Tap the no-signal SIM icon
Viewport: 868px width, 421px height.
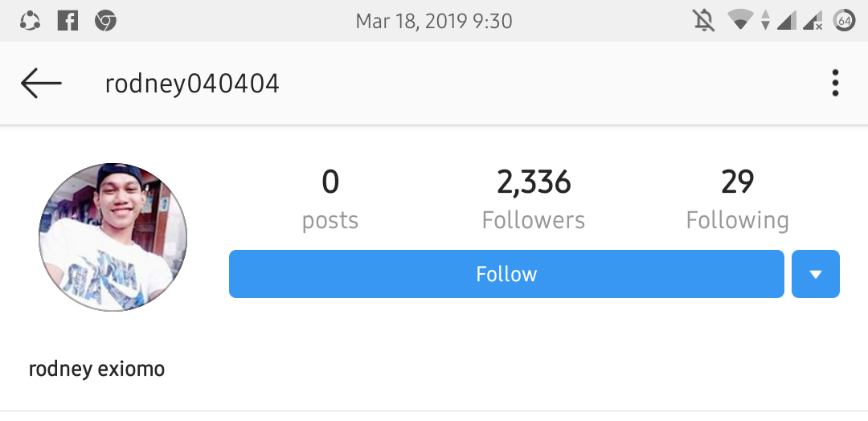tap(813, 21)
